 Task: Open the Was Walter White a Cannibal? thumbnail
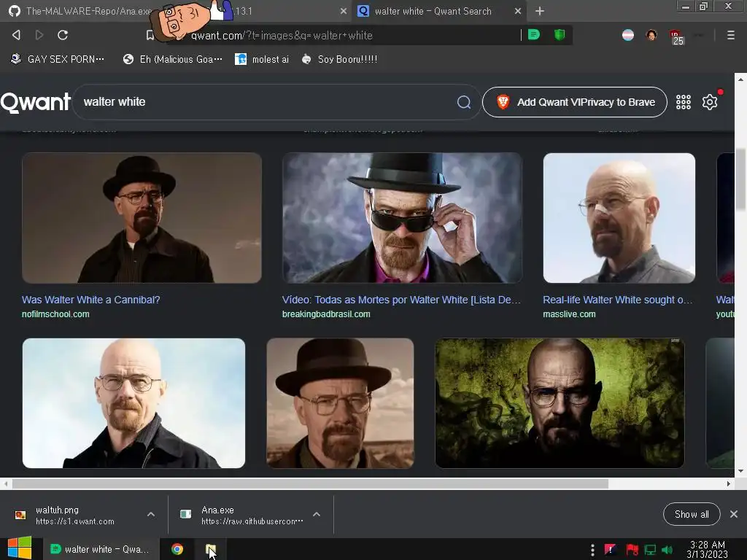(142, 218)
